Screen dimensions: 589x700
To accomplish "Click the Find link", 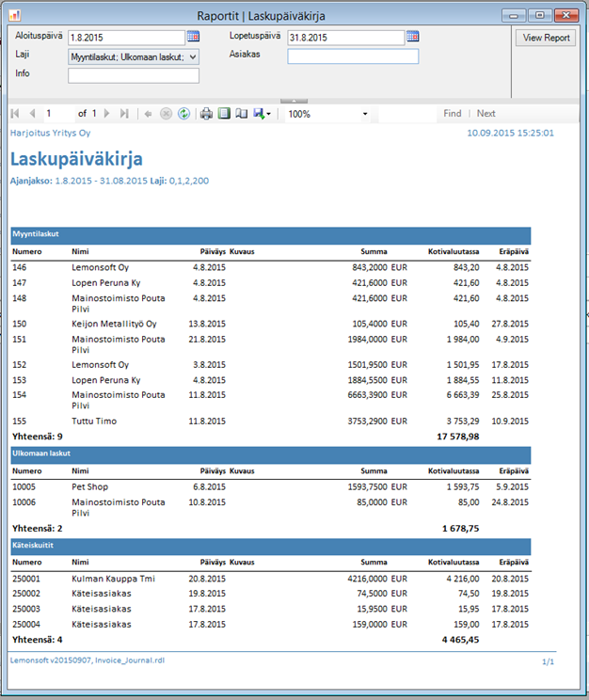I will pos(452,114).
